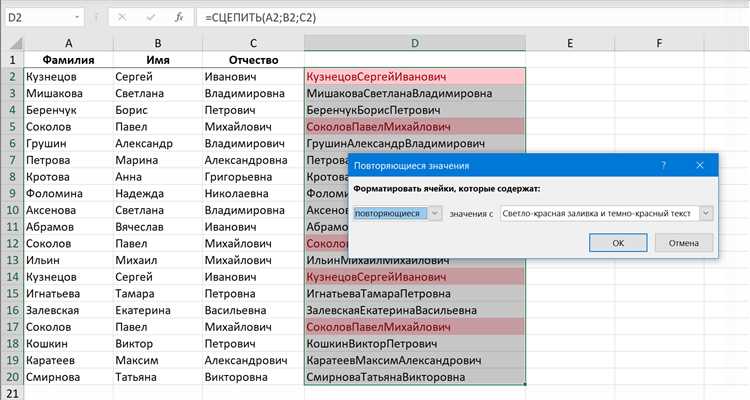The height and width of the screenshot is (400, 750).
Task: Click the cell Тамара
Action: coord(158,294)
